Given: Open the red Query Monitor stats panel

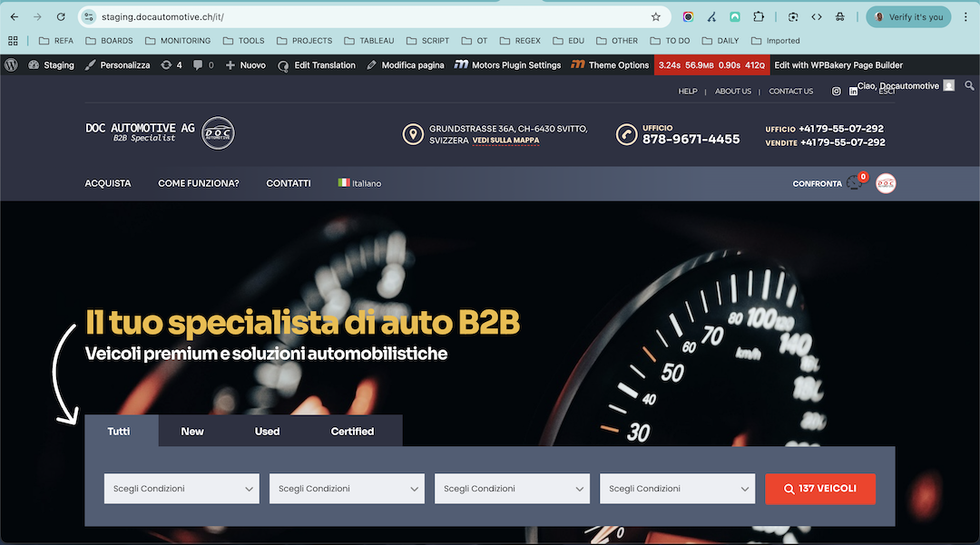Looking at the screenshot, I should click(x=712, y=65).
